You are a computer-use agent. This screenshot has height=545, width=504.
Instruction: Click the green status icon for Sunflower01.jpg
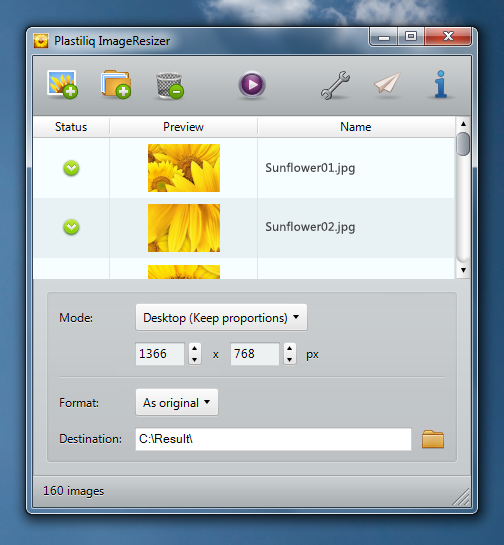tap(71, 168)
